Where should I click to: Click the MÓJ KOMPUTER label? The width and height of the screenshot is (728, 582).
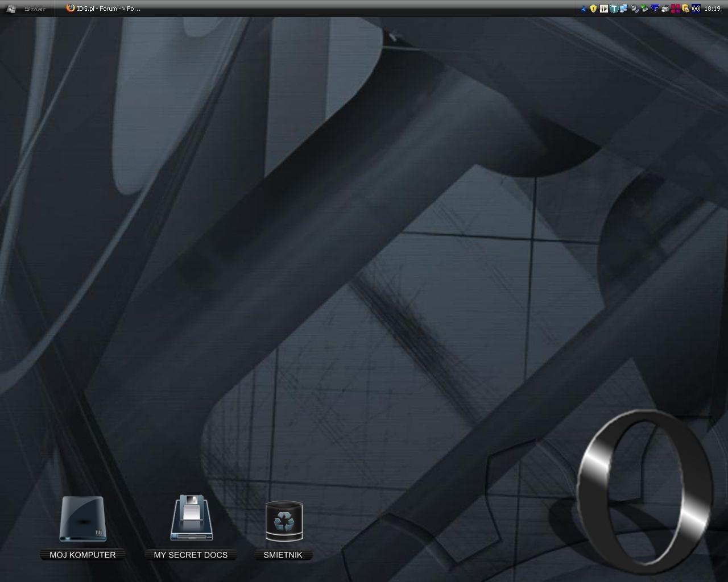tap(82, 555)
